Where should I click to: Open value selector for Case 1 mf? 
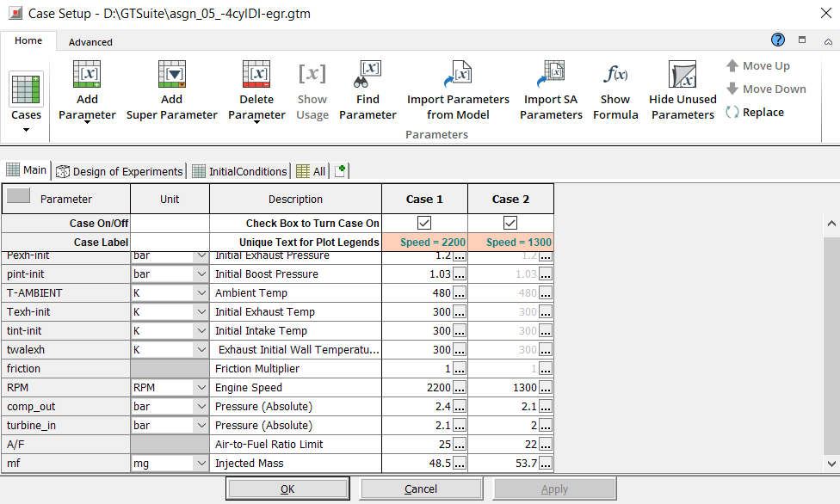[460, 464]
